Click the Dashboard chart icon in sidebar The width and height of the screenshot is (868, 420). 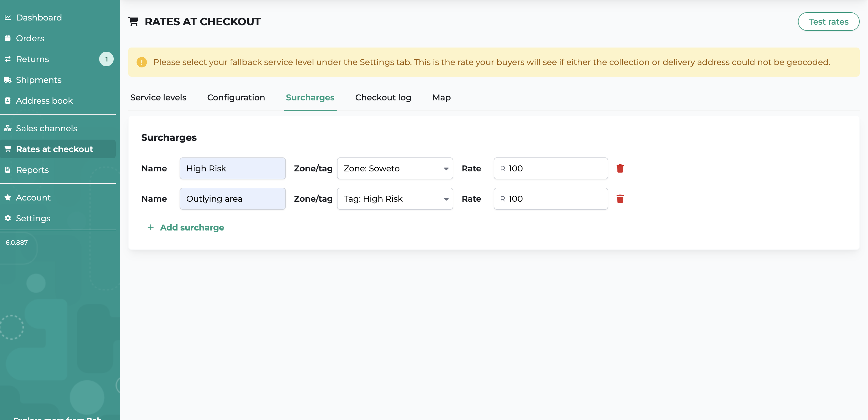tap(8, 18)
